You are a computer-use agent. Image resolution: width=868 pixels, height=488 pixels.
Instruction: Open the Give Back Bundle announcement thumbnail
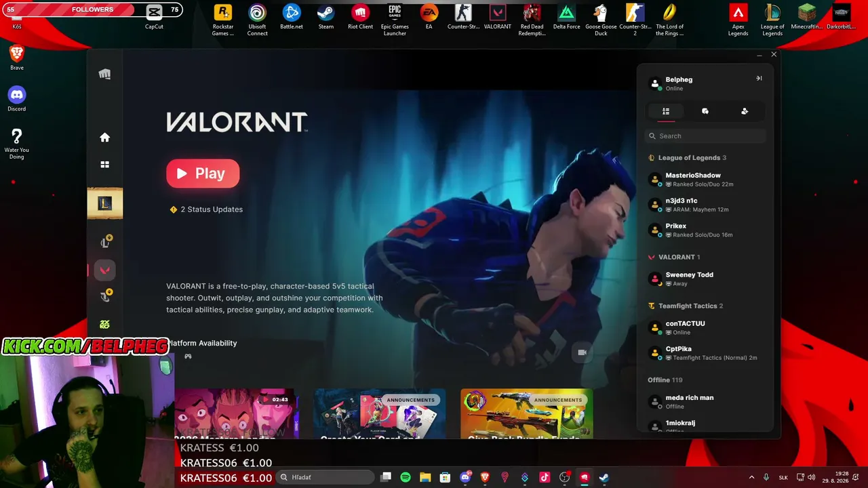click(526, 413)
